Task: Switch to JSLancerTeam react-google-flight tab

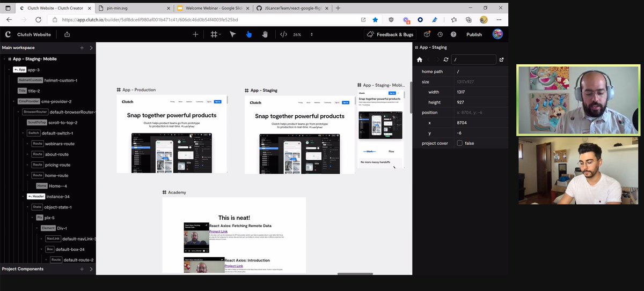Action: (292, 8)
